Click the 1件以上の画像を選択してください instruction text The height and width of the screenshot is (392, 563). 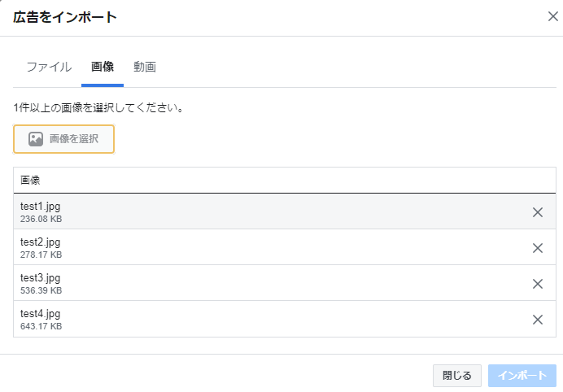point(98,107)
